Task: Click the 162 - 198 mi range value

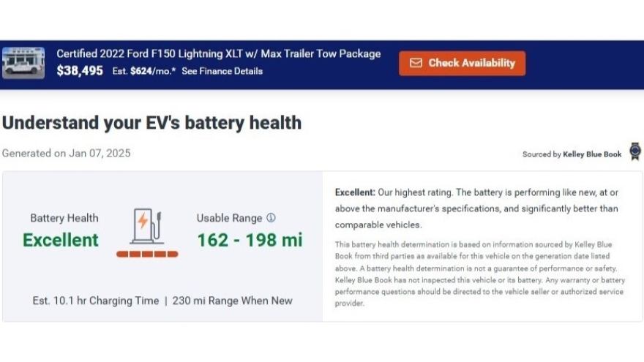Action: [x=250, y=240]
